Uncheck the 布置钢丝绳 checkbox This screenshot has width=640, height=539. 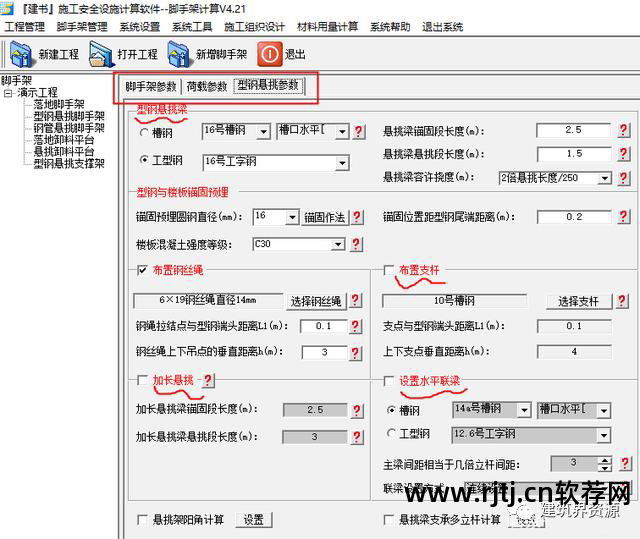click(x=142, y=270)
